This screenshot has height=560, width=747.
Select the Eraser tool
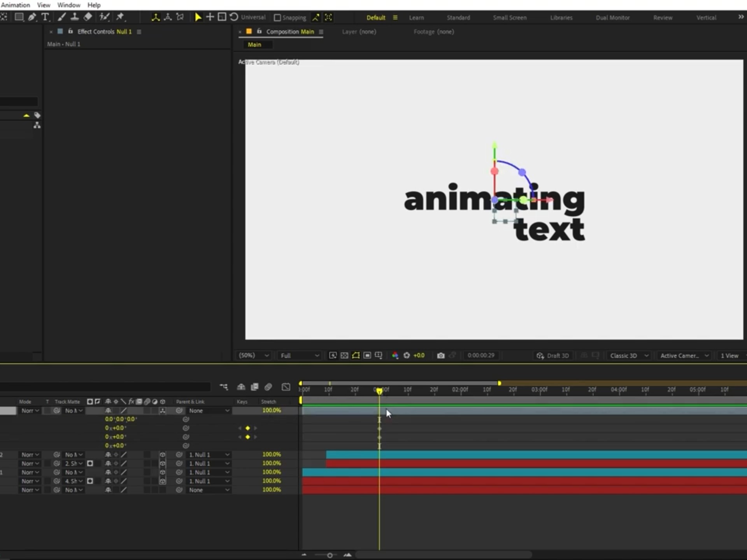(x=88, y=17)
